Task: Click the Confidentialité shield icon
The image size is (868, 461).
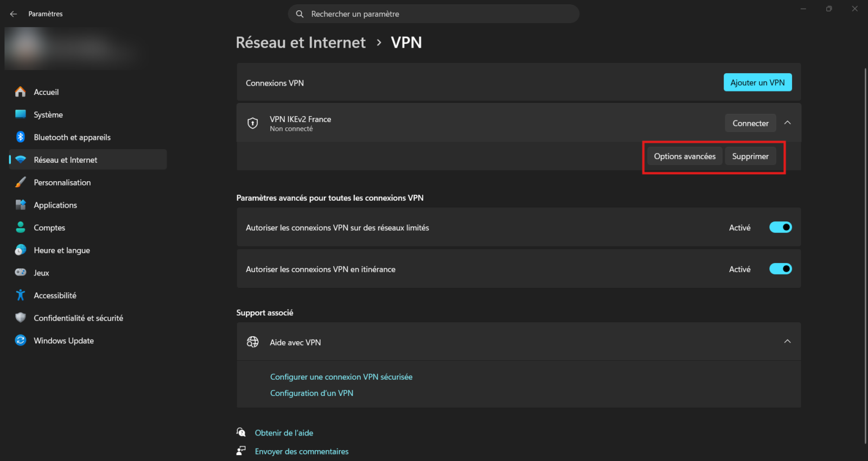Action: (x=21, y=318)
